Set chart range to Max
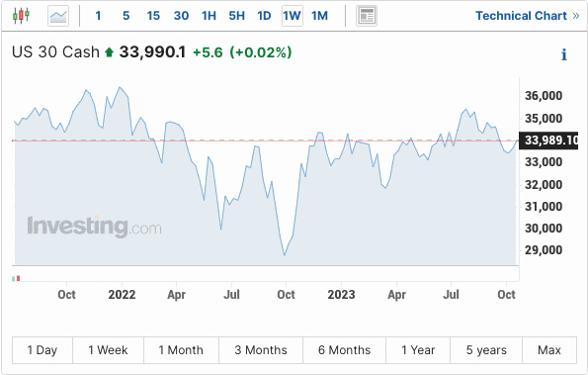This screenshot has width=588, height=375. click(549, 350)
